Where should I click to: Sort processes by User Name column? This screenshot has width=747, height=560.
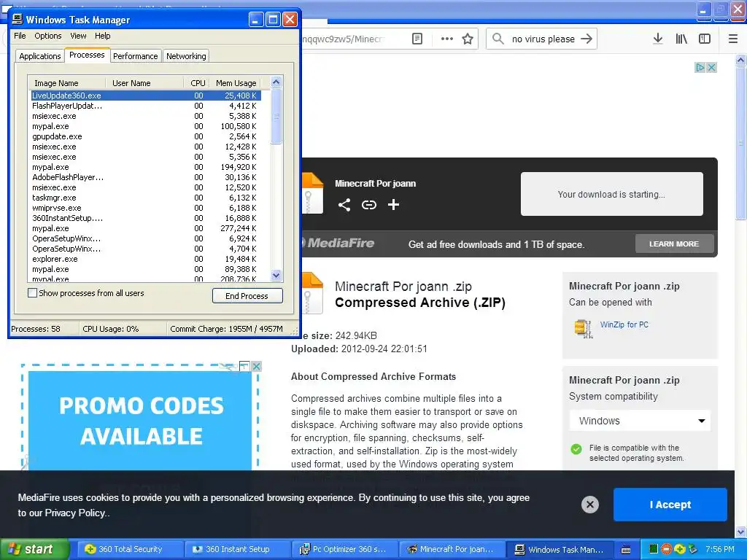pyautogui.click(x=144, y=83)
